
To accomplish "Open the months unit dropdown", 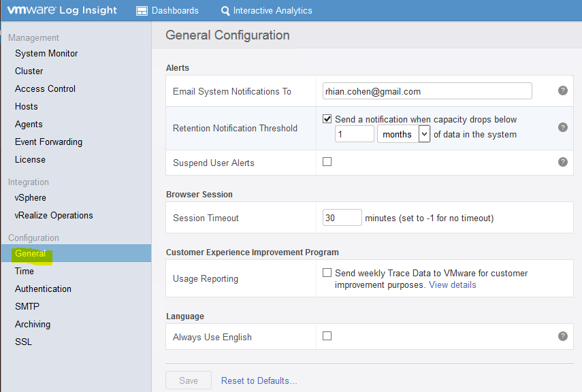I will tap(404, 134).
